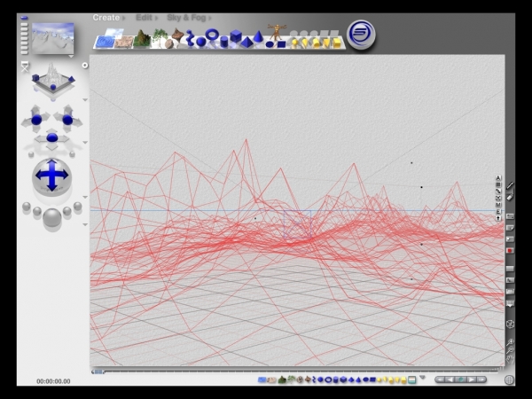This screenshot has width=532, height=399.
Task: Click the right camera cross control
Action: click(67, 120)
